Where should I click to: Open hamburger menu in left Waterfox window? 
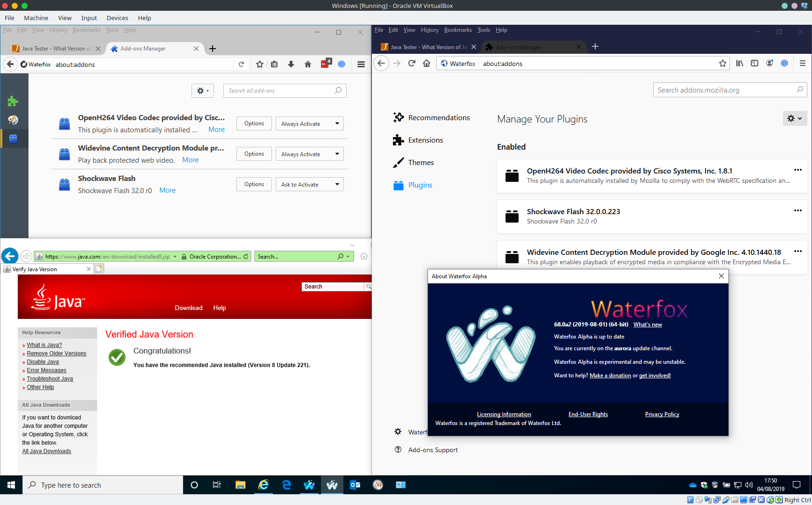[x=361, y=65]
